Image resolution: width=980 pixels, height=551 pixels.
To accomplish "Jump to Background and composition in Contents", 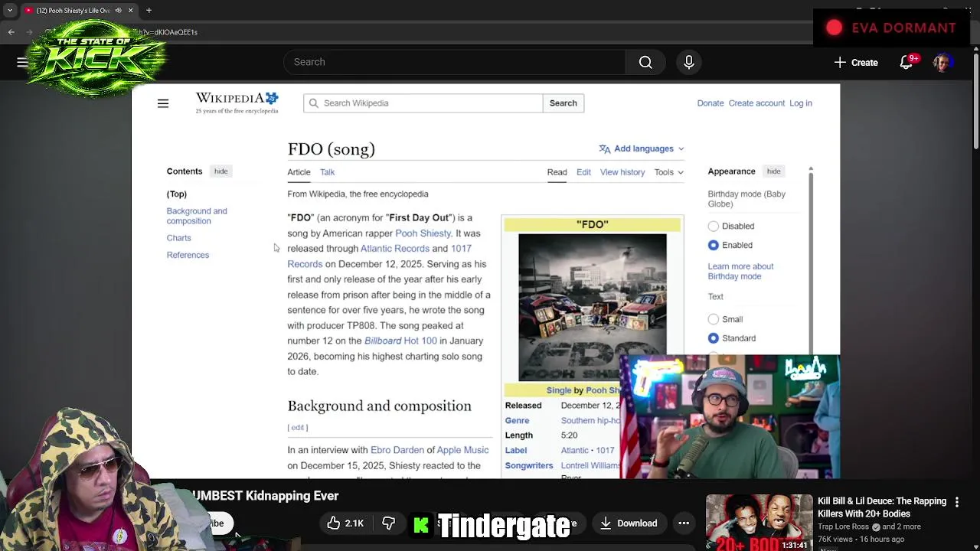I will pos(197,216).
